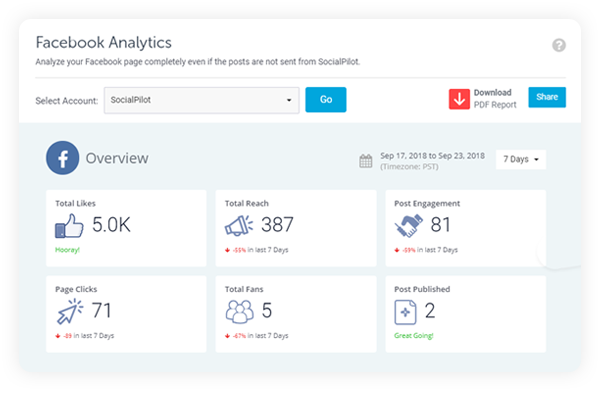Open the Select Account dropdown showing SocialPilot
The height and width of the screenshot is (416, 600).
point(202,100)
